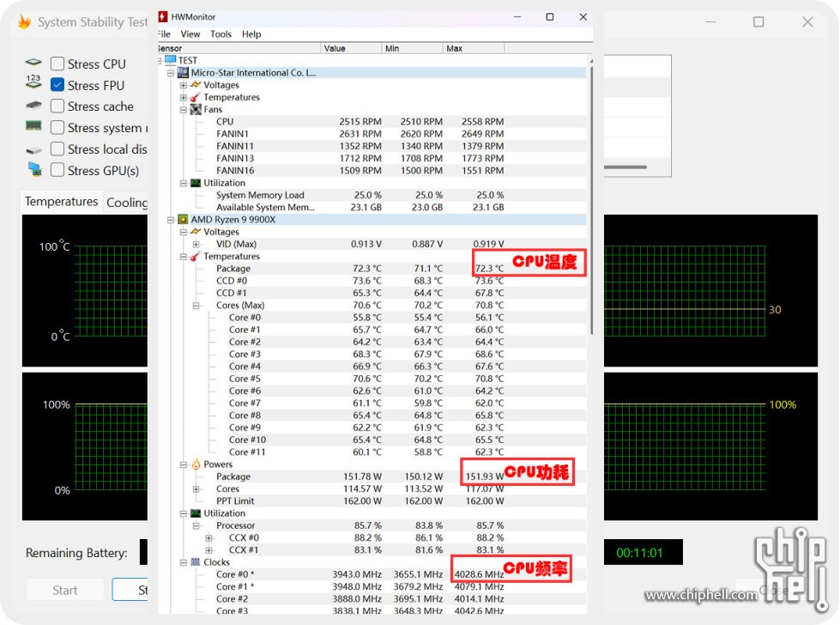Image resolution: width=840 pixels, height=625 pixels.
Task: Click the Max column header
Action: (x=474, y=48)
